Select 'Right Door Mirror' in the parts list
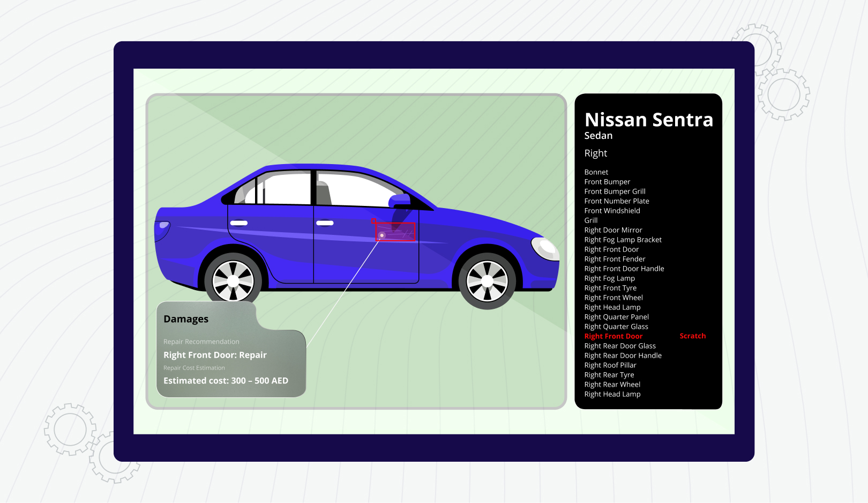Viewport: 868px width, 503px height. point(613,230)
